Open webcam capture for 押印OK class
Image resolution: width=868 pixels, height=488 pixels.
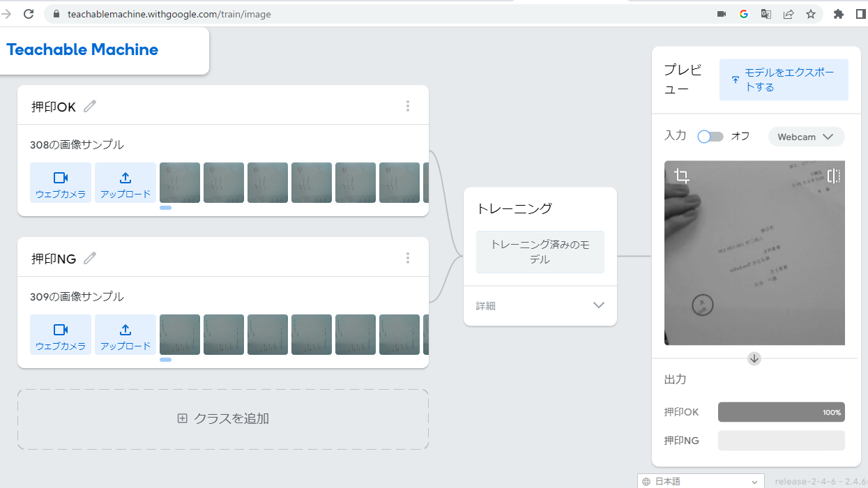(x=61, y=182)
